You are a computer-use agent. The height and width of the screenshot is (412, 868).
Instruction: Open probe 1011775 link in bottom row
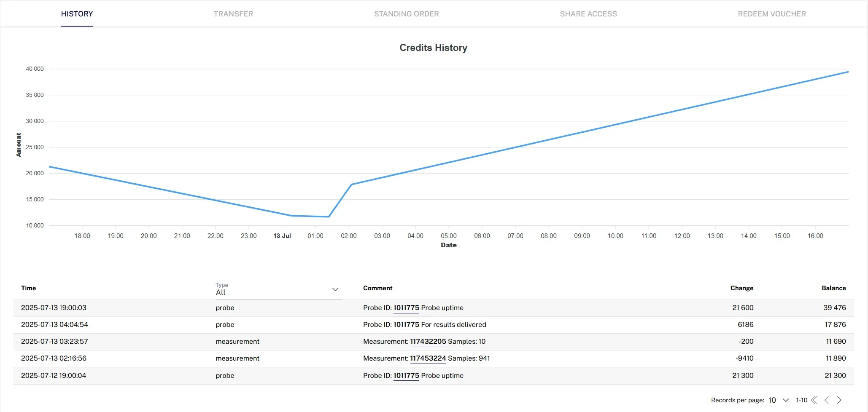tap(406, 375)
